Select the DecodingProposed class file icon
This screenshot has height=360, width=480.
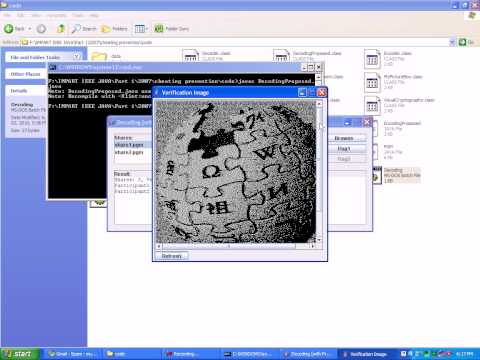pyautogui.click(x=281, y=56)
